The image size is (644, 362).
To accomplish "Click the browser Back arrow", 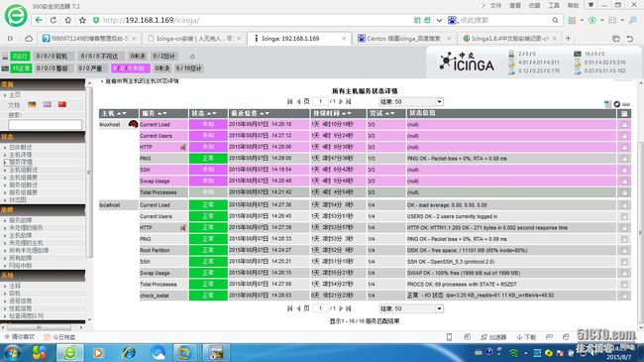I will coord(39,20).
